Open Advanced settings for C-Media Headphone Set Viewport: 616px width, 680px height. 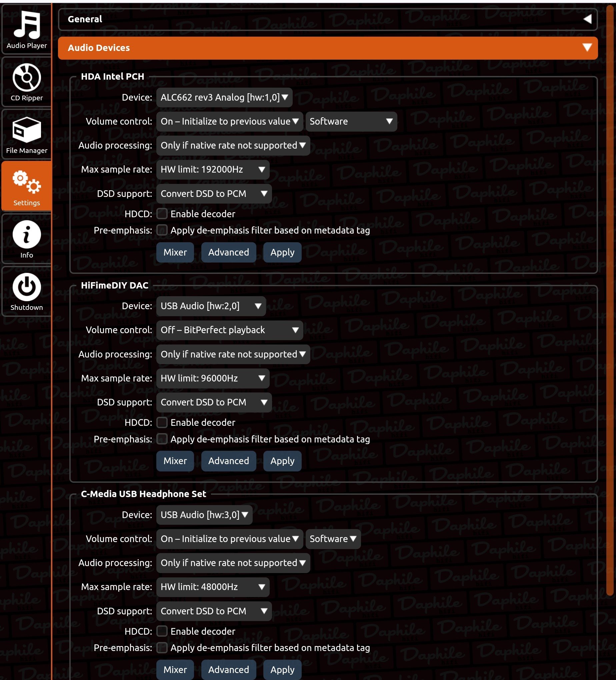(x=229, y=670)
